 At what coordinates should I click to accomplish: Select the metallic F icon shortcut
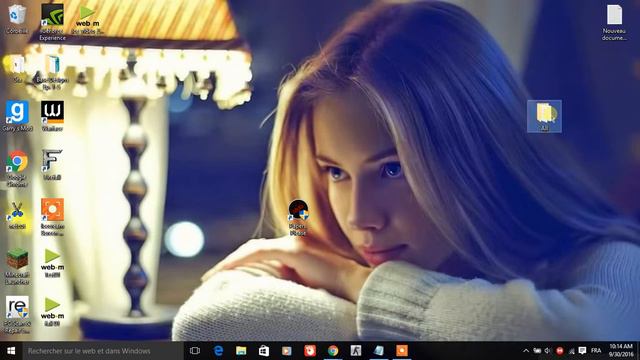[x=52, y=164]
